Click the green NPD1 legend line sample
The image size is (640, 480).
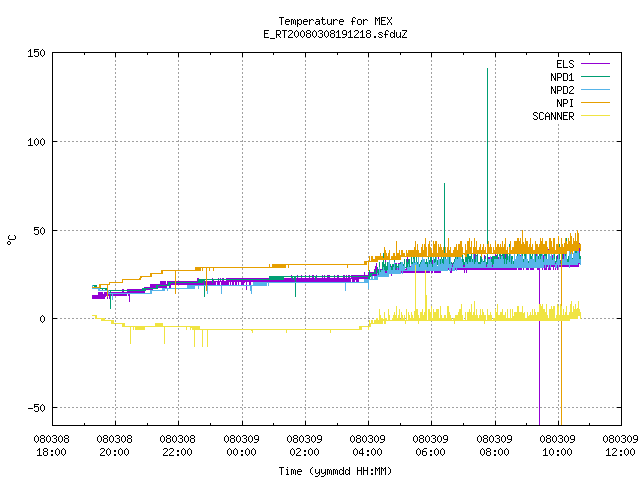point(595,77)
